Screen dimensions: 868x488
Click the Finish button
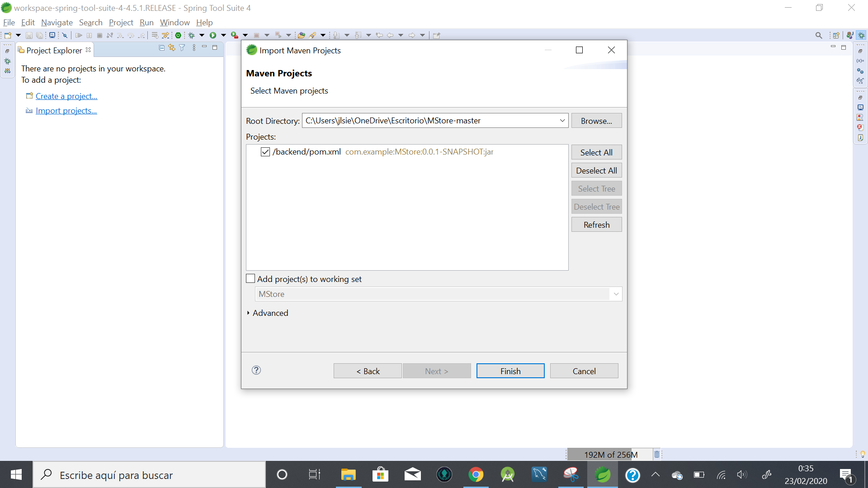tap(510, 371)
